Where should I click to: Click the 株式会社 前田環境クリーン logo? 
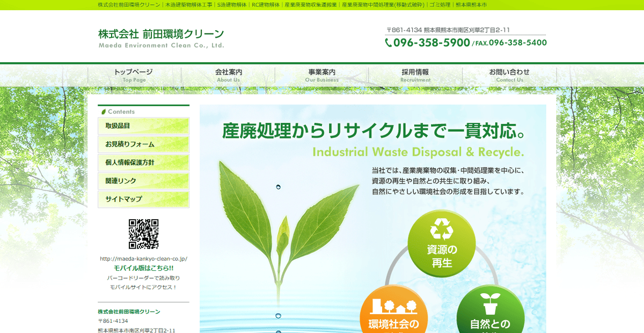coord(160,33)
